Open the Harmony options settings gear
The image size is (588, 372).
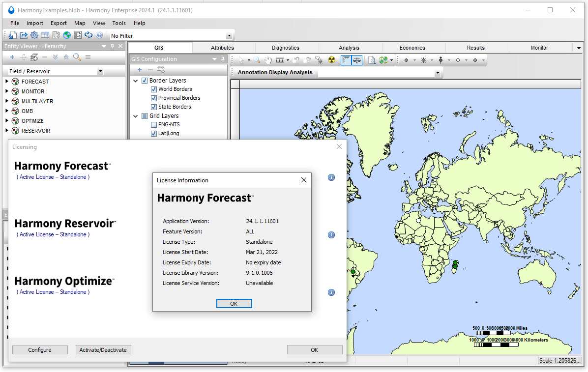point(34,35)
